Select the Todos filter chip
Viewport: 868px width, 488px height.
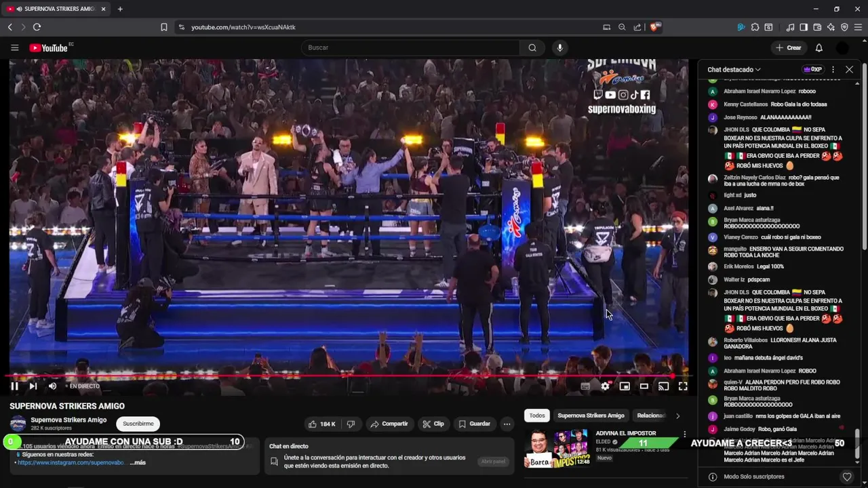pyautogui.click(x=537, y=415)
